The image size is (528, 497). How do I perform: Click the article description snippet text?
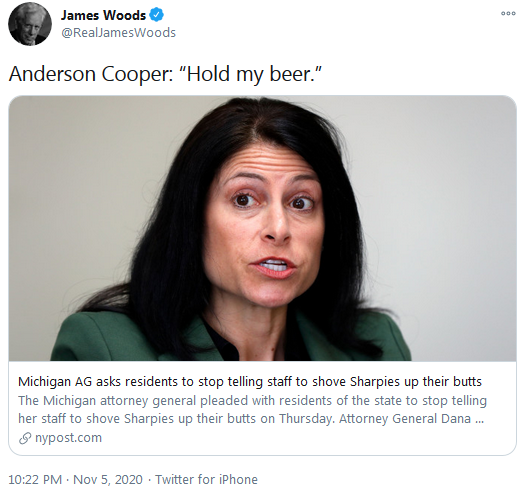(252, 409)
